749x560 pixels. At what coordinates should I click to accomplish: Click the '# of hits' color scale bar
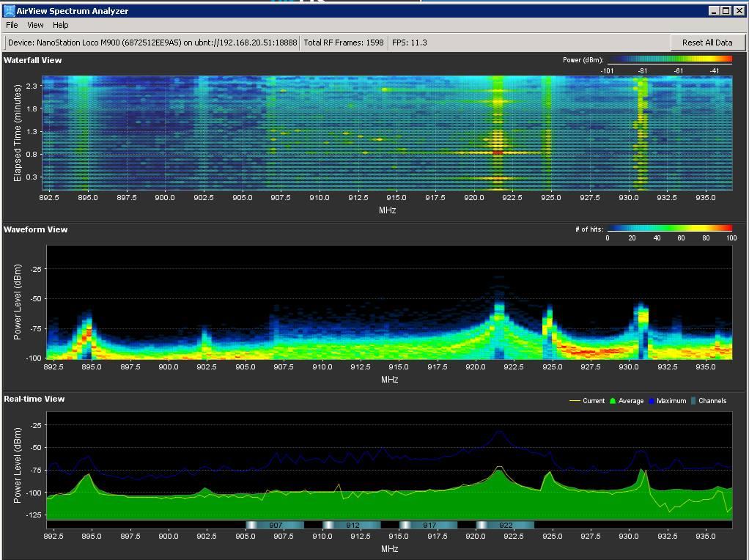pyautogui.click(x=669, y=229)
